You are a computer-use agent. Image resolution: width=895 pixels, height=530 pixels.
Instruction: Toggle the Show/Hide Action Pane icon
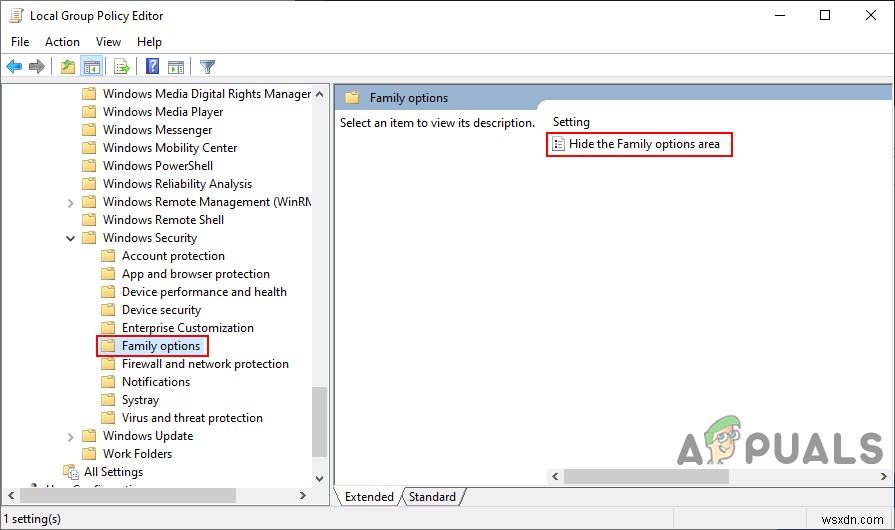(176, 67)
